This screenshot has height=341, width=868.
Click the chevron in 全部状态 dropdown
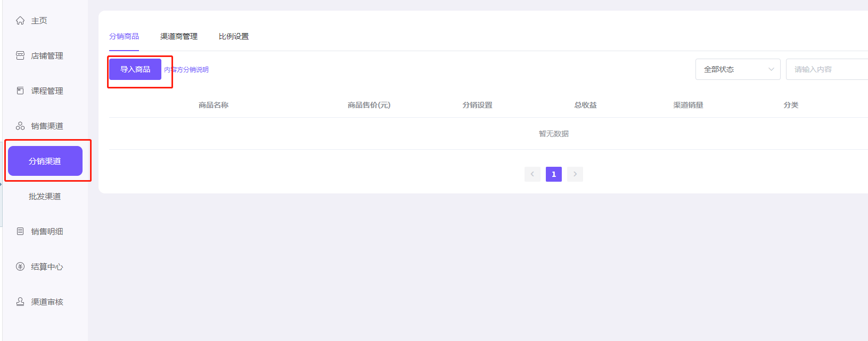[771, 69]
